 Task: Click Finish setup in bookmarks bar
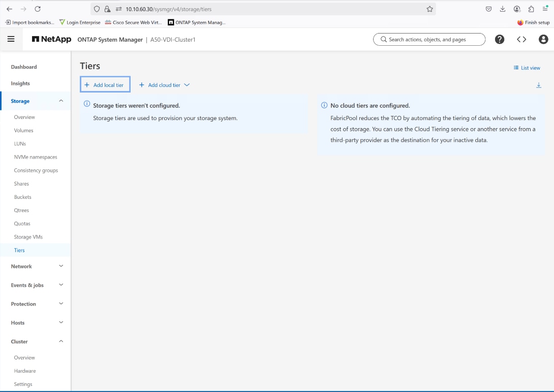[x=534, y=22]
